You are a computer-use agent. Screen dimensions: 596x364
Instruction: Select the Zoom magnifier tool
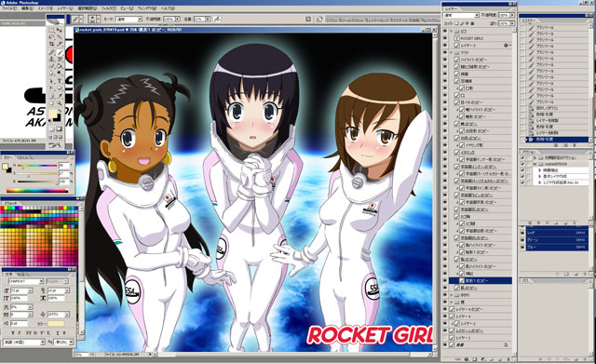(x=60, y=102)
